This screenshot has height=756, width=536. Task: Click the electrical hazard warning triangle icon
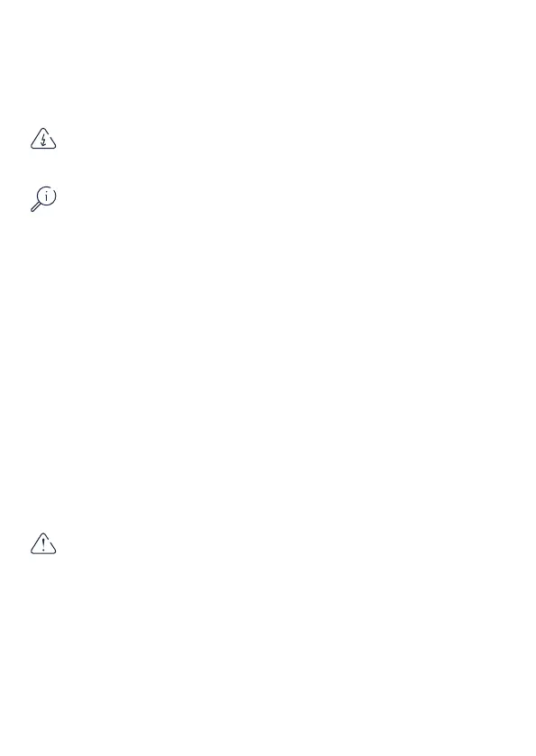pos(43,139)
